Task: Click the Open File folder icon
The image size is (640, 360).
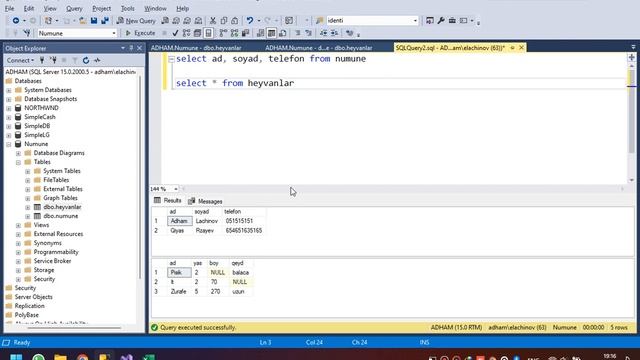Action: coord(82,20)
